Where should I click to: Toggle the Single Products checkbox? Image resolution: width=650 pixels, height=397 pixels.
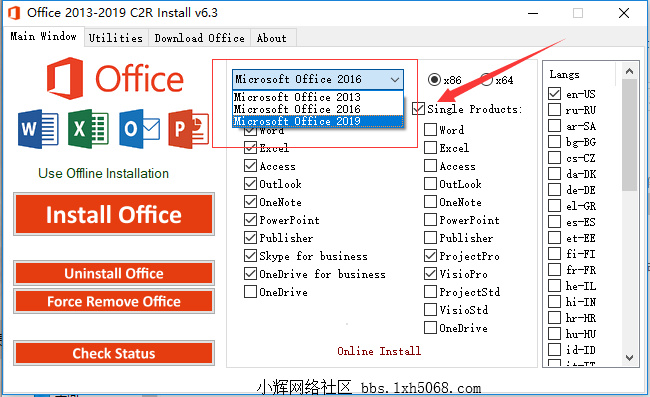[418, 109]
